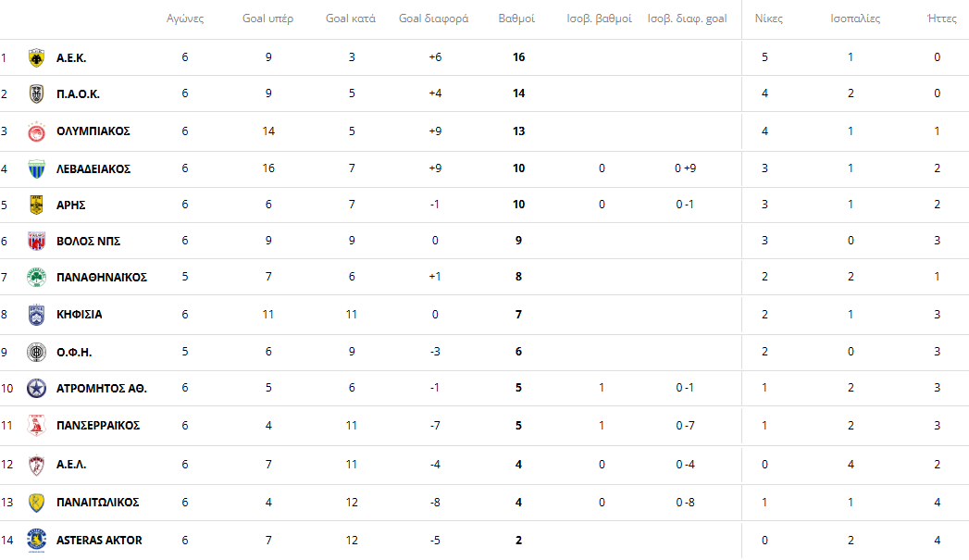Click the ΑΡΗΣ yellow crest icon

point(37,205)
